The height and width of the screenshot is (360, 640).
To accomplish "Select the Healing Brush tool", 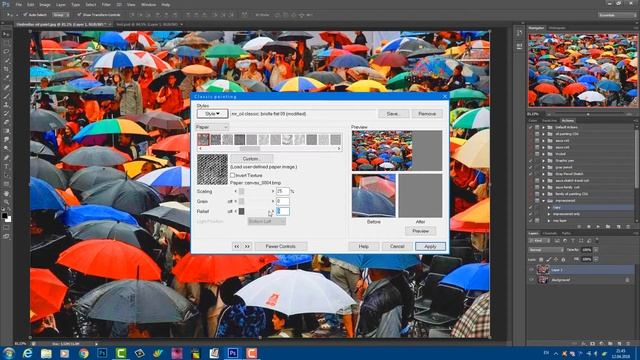I will (6, 86).
